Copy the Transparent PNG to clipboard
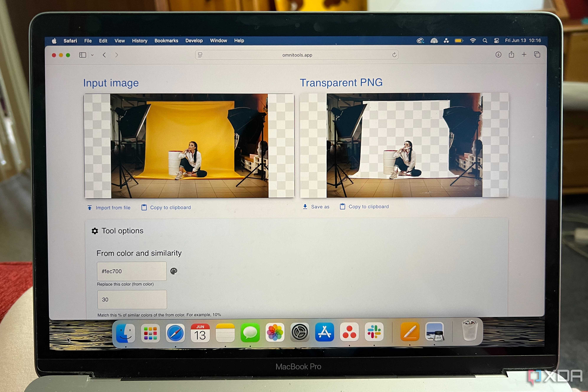This screenshot has width=588, height=392. click(x=364, y=207)
